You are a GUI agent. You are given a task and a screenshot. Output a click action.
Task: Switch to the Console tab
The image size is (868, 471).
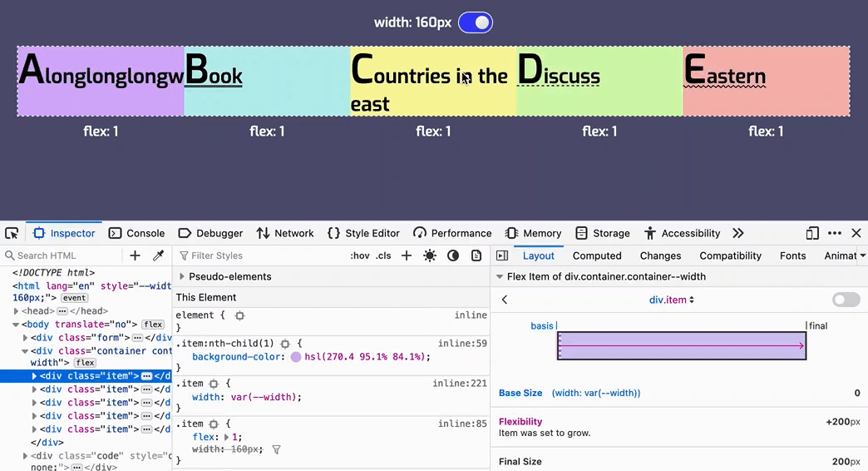point(137,234)
